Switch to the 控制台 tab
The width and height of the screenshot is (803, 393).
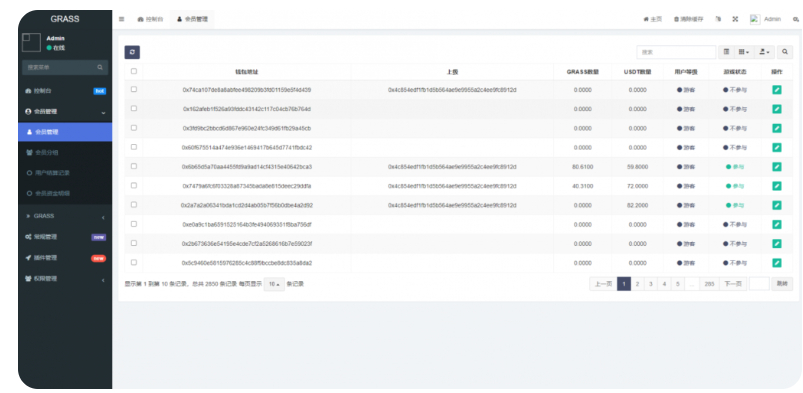151,19
